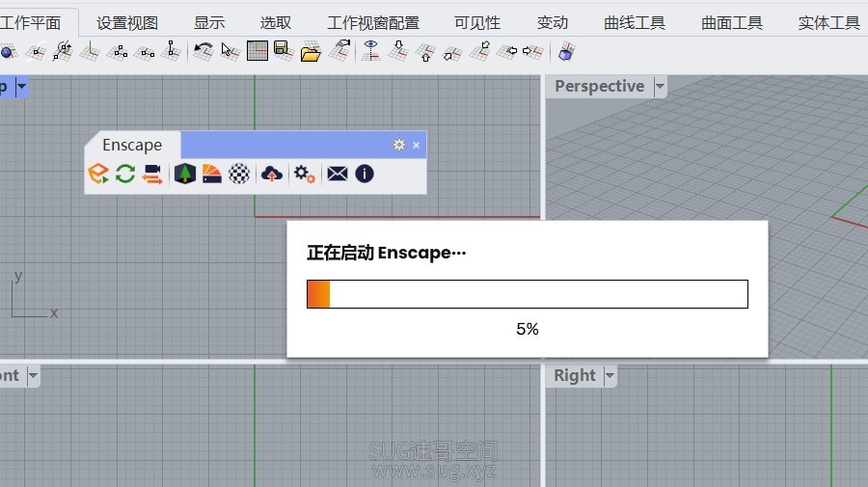
Task: Switch to 曲面工具 toolbar tab
Action: 732,23
